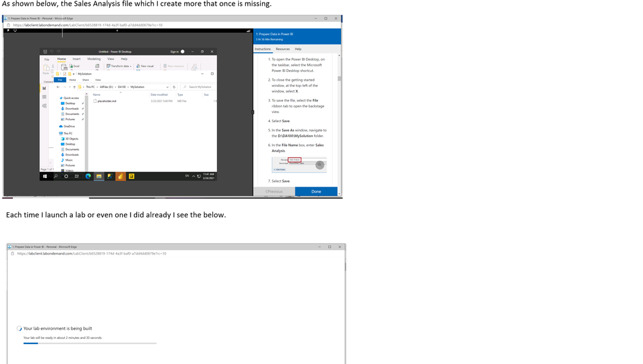Image resolution: width=643 pixels, height=364 pixels.
Task: Click Sign in on Power BI Desktop
Action: [x=174, y=51]
